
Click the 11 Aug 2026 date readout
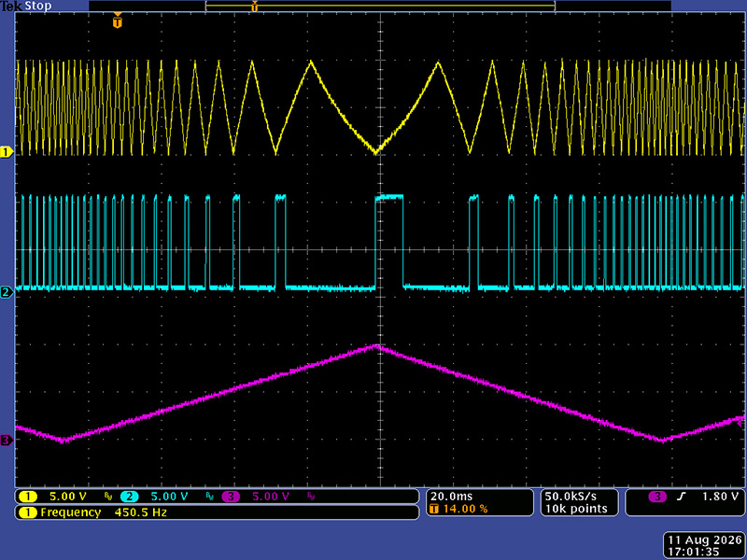click(x=705, y=540)
